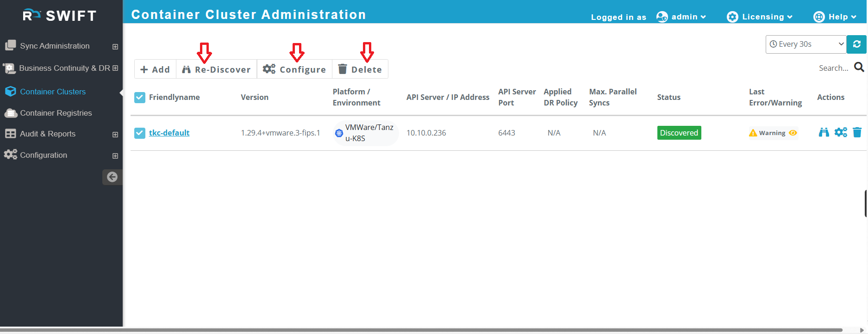This screenshot has height=334, width=868.
Task: Select Container Clusters in sidebar
Action: tap(53, 92)
